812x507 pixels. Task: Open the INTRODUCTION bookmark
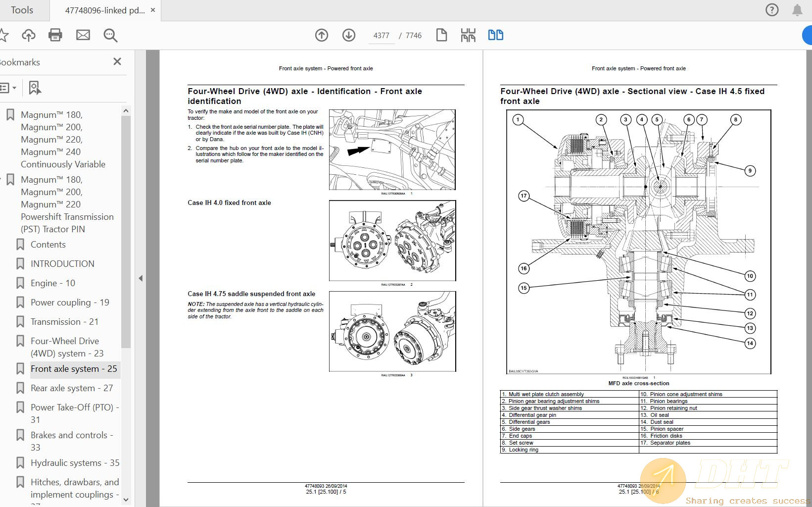62,264
